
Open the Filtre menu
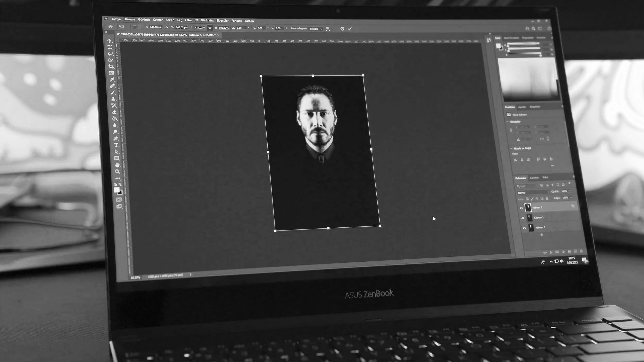point(188,20)
